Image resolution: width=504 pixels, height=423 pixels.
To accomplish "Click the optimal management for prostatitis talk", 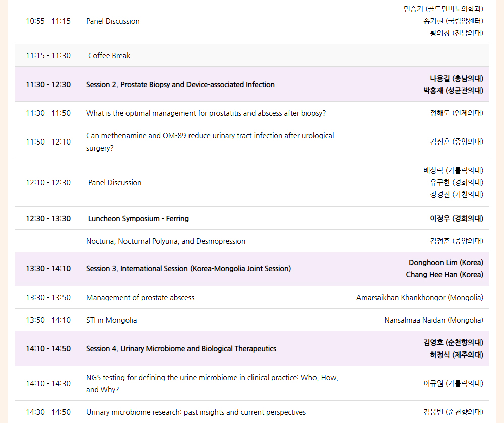I will [x=206, y=113].
